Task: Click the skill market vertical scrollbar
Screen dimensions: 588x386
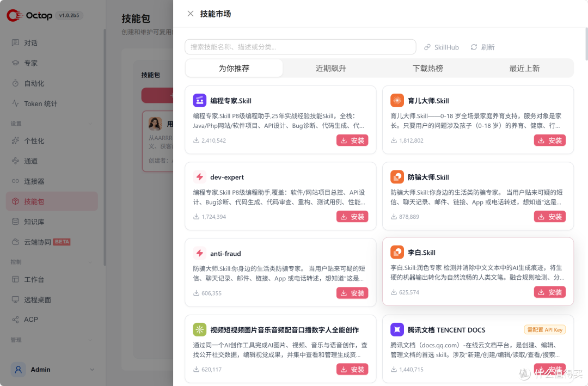Action: pos(586,44)
